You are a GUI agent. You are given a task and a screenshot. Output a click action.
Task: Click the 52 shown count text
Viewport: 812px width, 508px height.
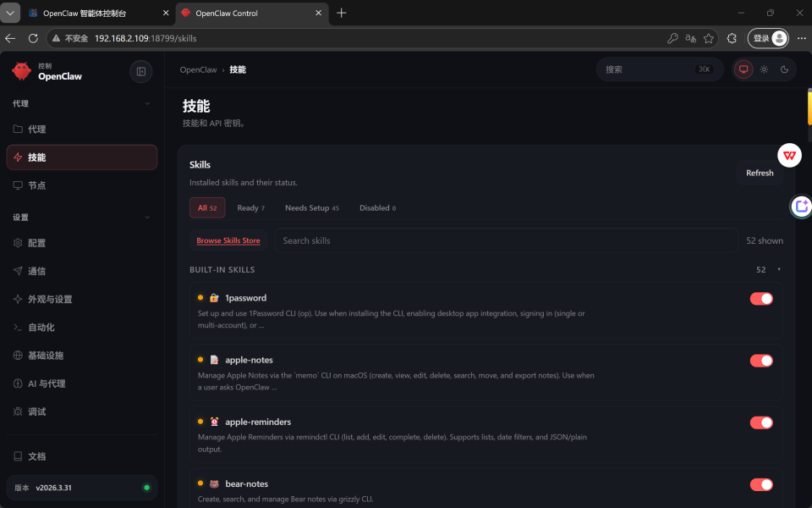[x=765, y=240]
